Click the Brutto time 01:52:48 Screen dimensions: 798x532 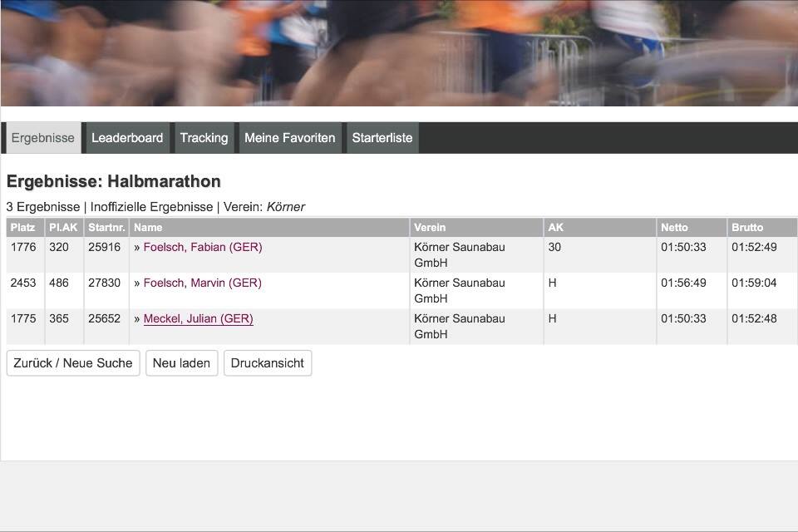coord(754,318)
